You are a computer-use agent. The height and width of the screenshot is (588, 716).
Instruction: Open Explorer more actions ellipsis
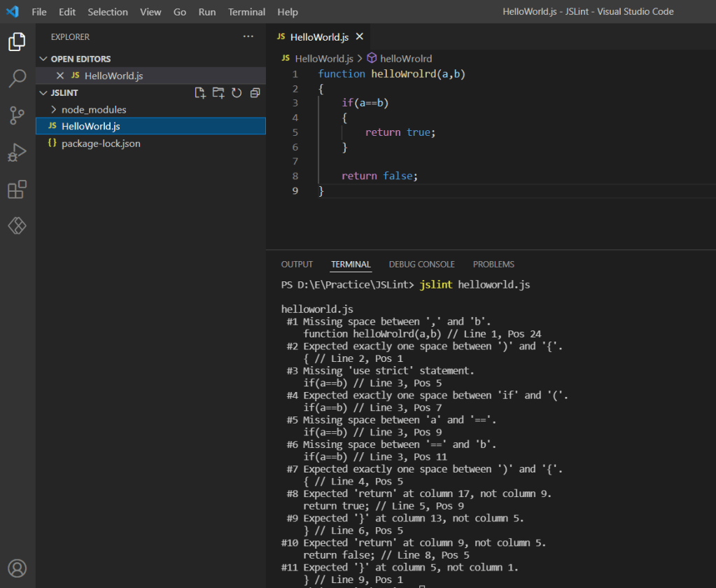click(248, 36)
